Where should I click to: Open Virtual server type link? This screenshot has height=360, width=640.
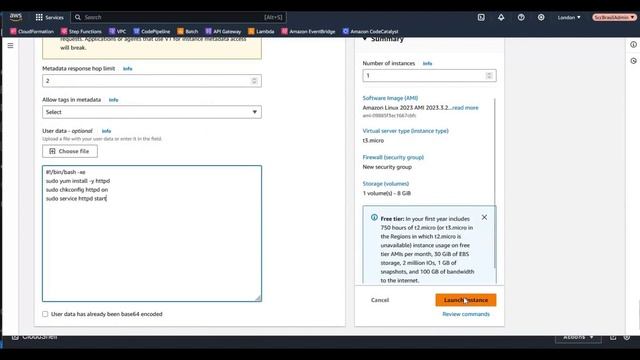[x=405, y=131]
